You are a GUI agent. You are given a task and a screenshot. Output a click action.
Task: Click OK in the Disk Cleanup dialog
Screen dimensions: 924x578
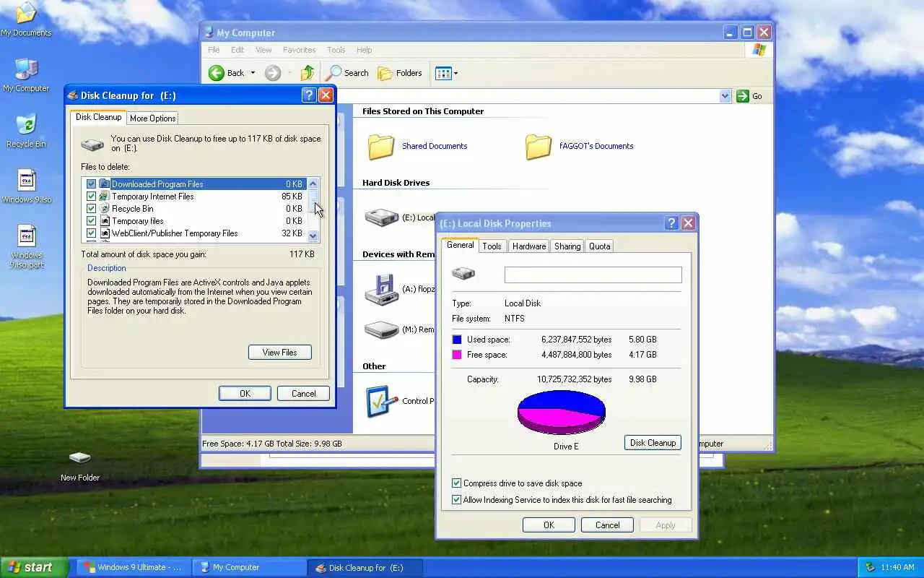245,394
